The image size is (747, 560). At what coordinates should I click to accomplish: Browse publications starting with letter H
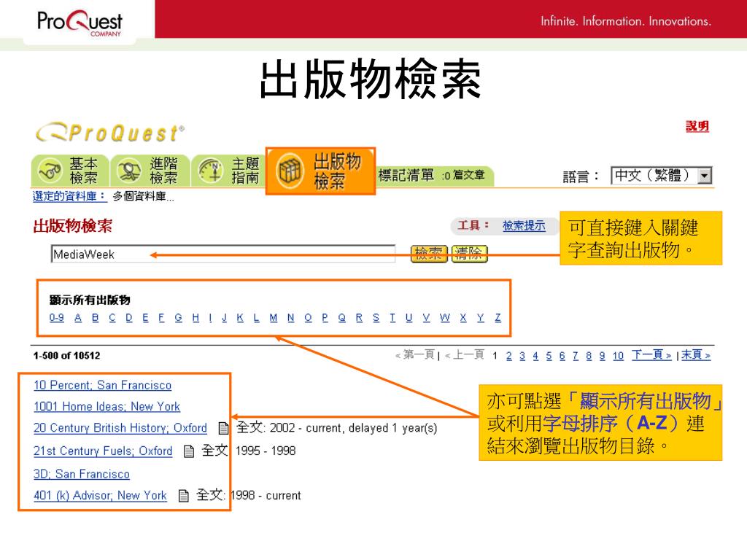coord(196,318)
